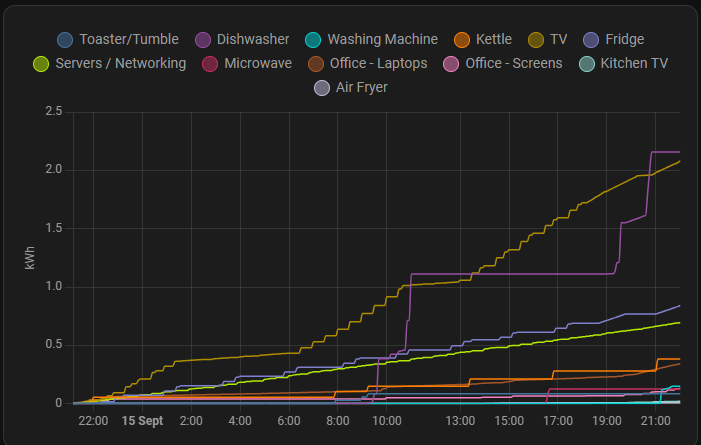
Task: Click the 22:00 time axis label
Action: (93, 421)
